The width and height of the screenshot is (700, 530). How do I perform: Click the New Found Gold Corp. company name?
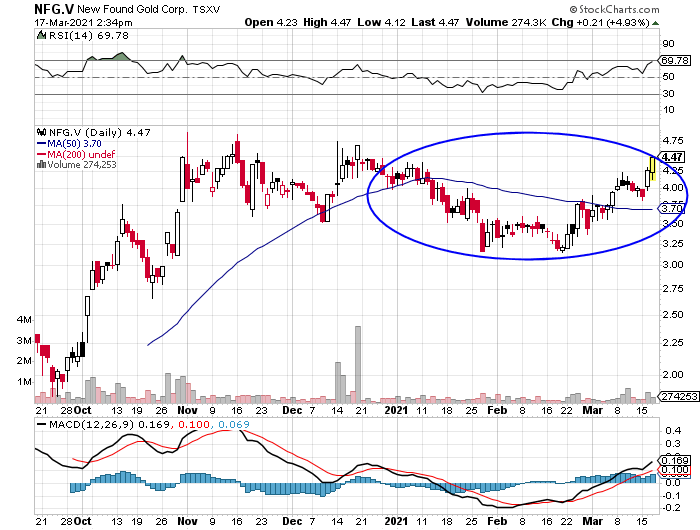pyautogui.click(x=133, y=9)
